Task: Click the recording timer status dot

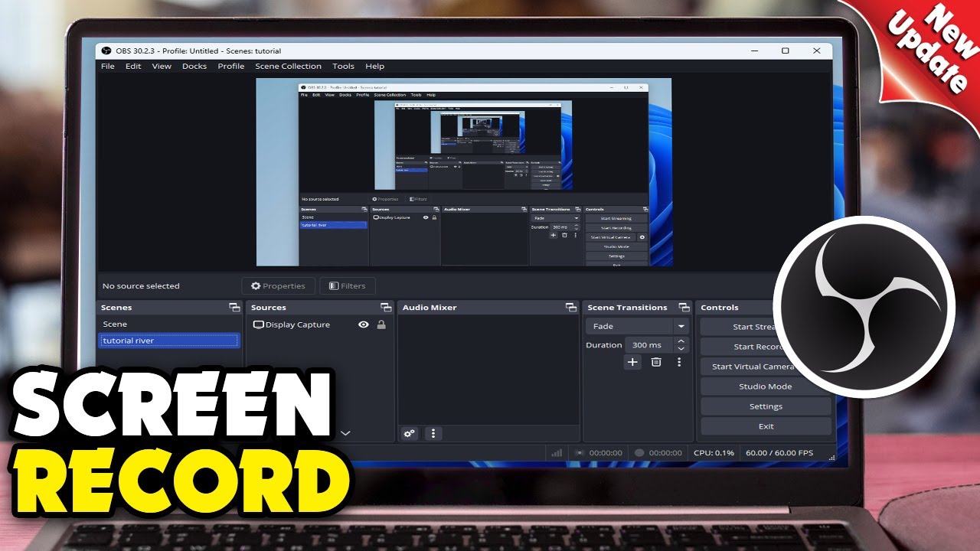Action: point(639,453)
